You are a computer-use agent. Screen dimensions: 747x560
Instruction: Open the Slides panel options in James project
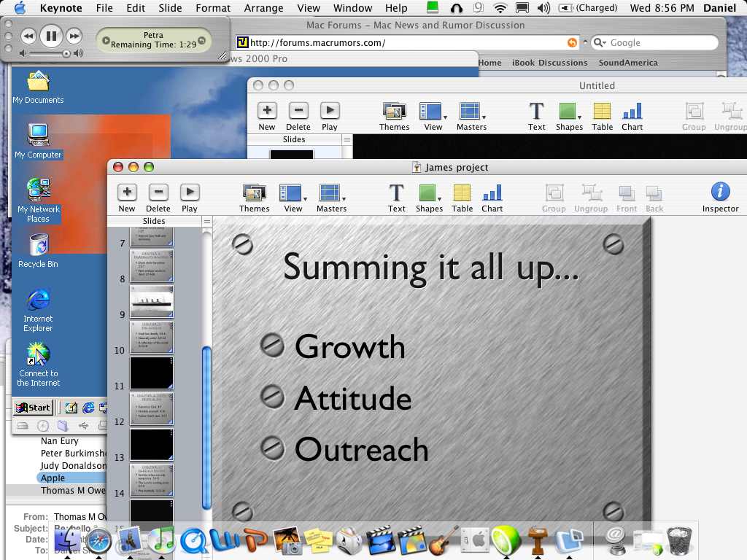(206, 222)
